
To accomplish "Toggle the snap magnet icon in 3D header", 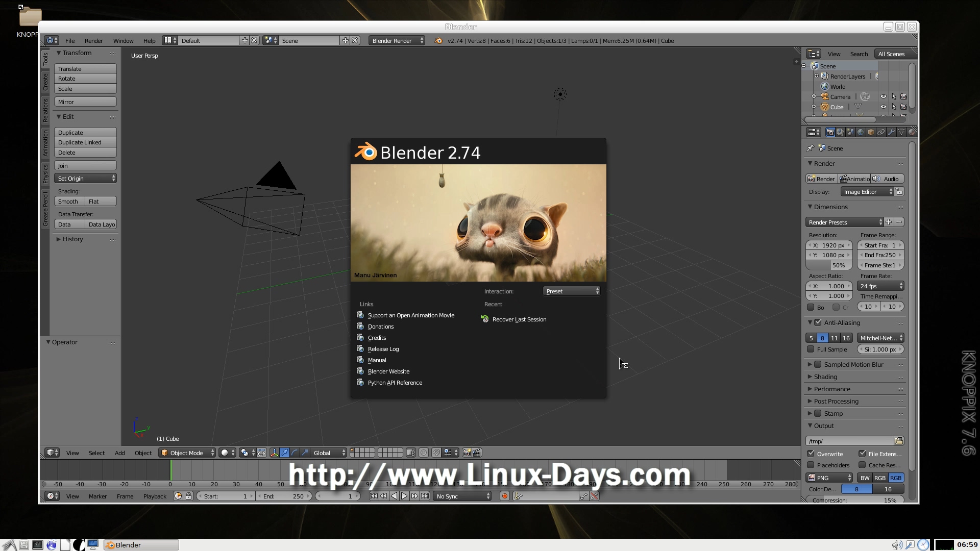I will coord(436,453).
